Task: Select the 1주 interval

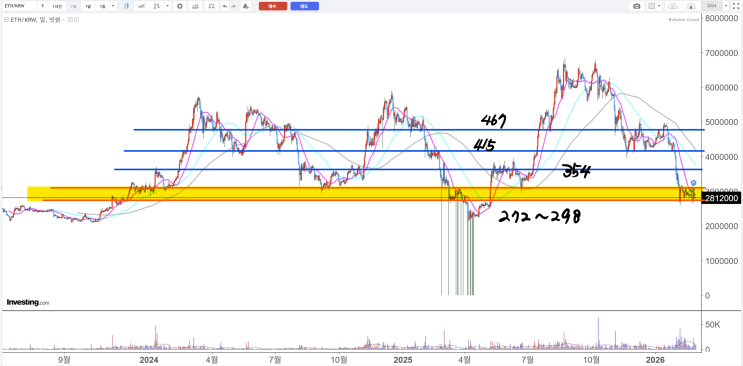Action: click(x=88, y=6)
